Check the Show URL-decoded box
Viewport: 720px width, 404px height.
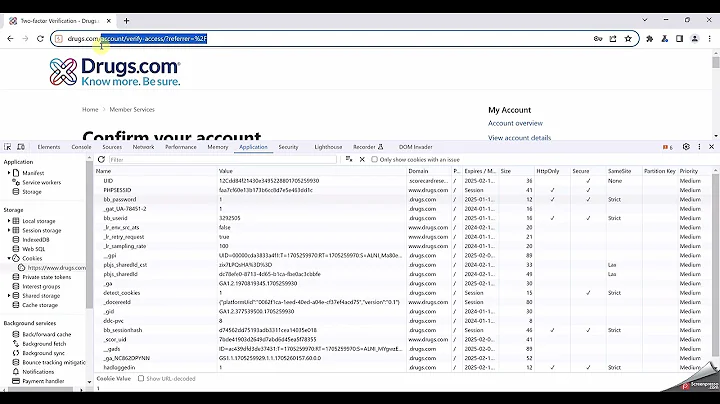141,378
